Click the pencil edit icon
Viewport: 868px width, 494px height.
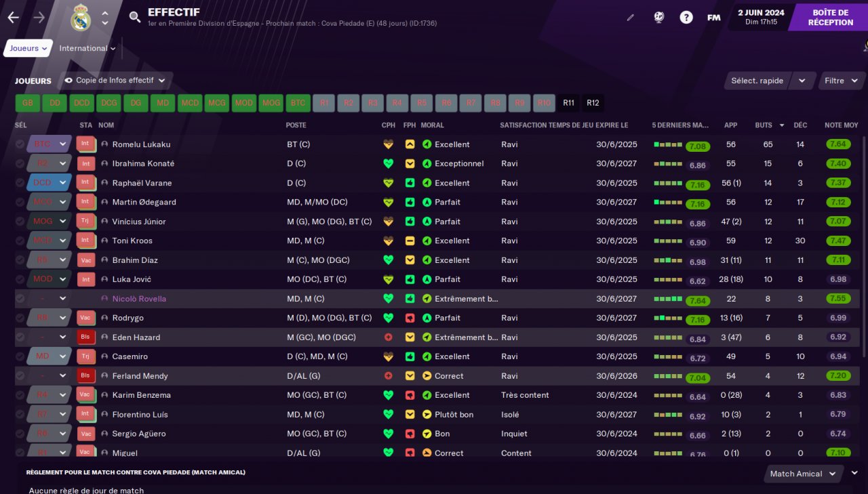pos(631,18)
